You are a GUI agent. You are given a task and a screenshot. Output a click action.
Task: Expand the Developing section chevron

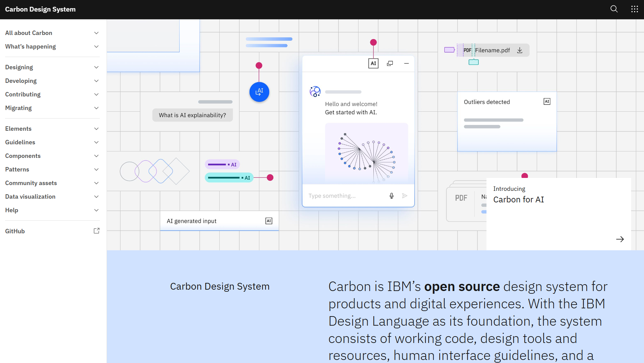(x=96, y=81)
